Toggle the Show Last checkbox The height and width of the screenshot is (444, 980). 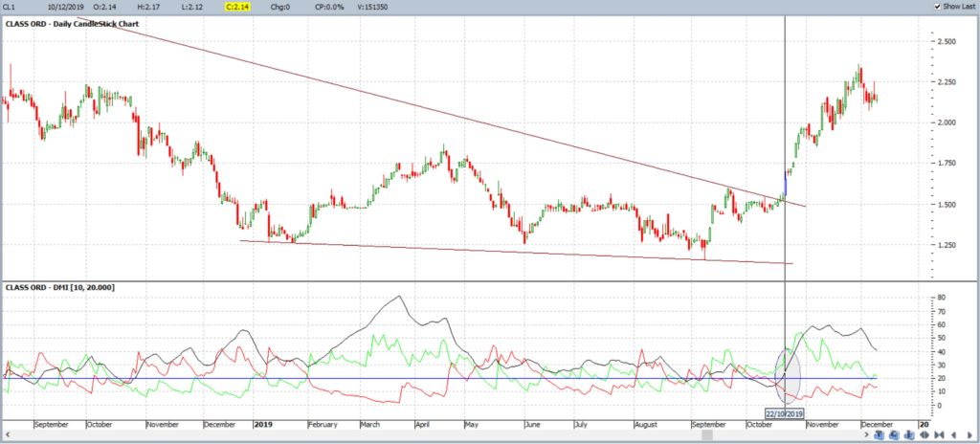click(938, 7)
